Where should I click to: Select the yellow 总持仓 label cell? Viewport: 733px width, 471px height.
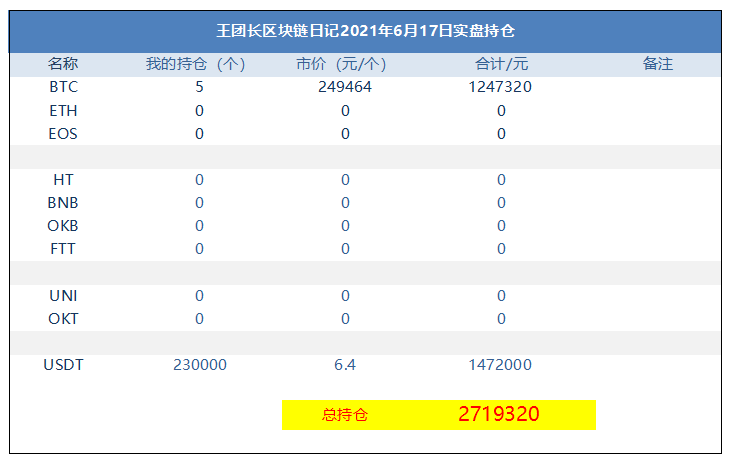point(345,414)
